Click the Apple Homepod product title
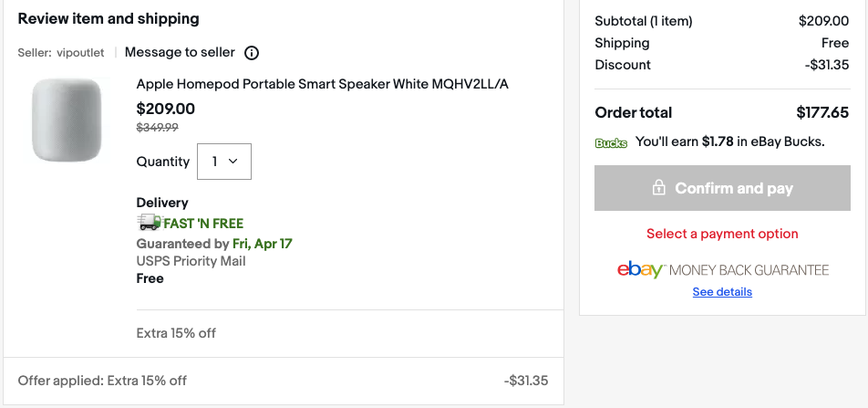This screenshot has height=408, width=868. [322, 84]
